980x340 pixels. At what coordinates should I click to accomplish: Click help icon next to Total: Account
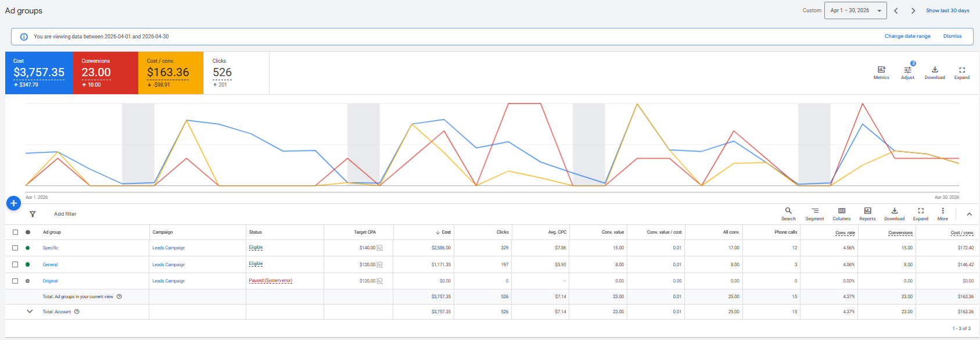tap(77, 312)
